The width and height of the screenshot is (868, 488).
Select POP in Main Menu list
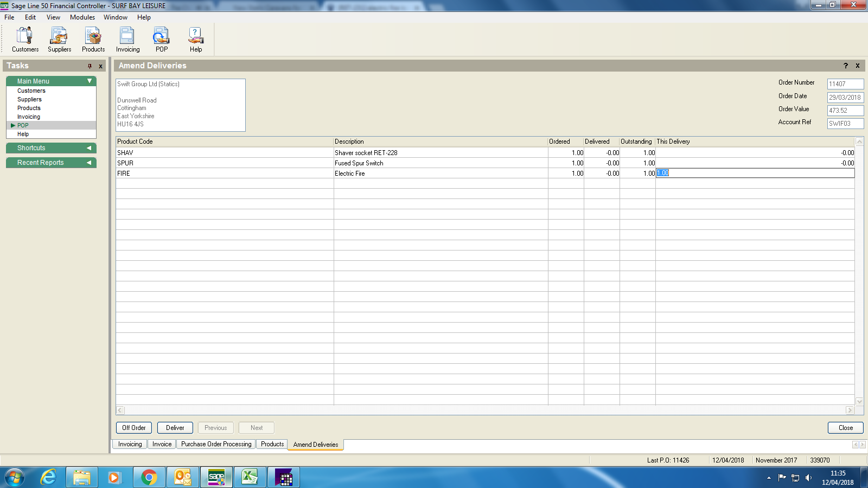(51, 125)
